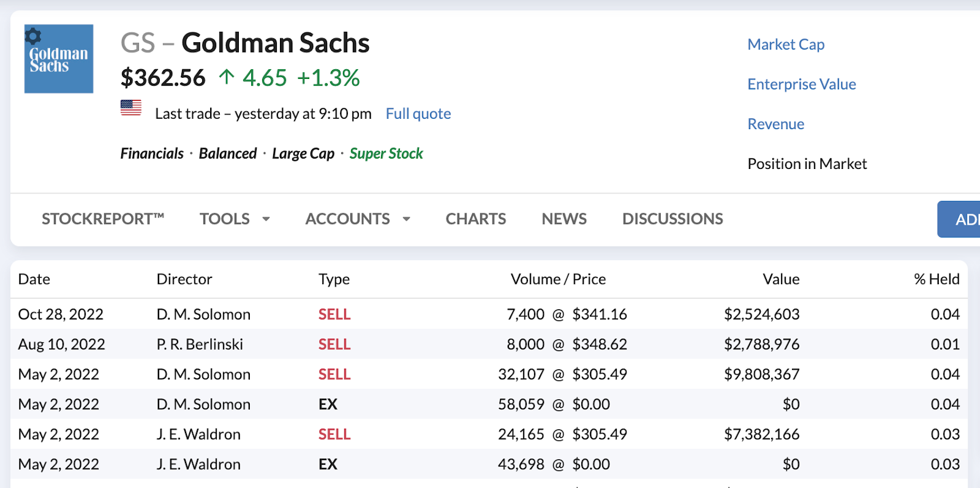980x488 pixels.
Task: Switch to the Charts tab
Action: (x=476, y=219)
